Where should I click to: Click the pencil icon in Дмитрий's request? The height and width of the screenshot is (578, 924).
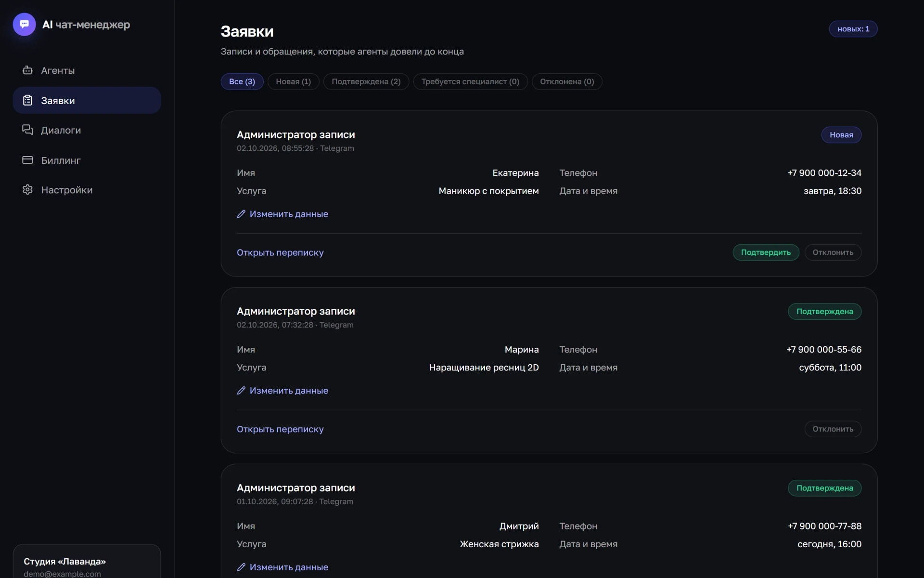241,567
